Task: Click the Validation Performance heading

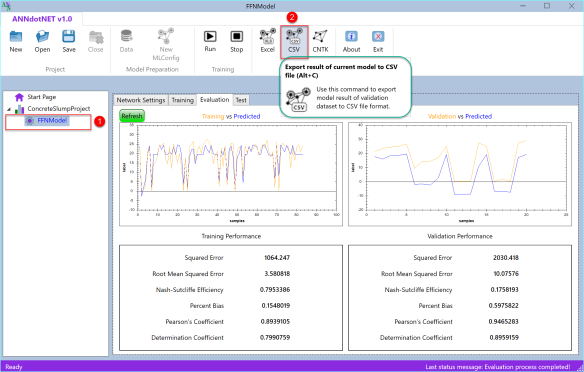Action: [460, 236]
